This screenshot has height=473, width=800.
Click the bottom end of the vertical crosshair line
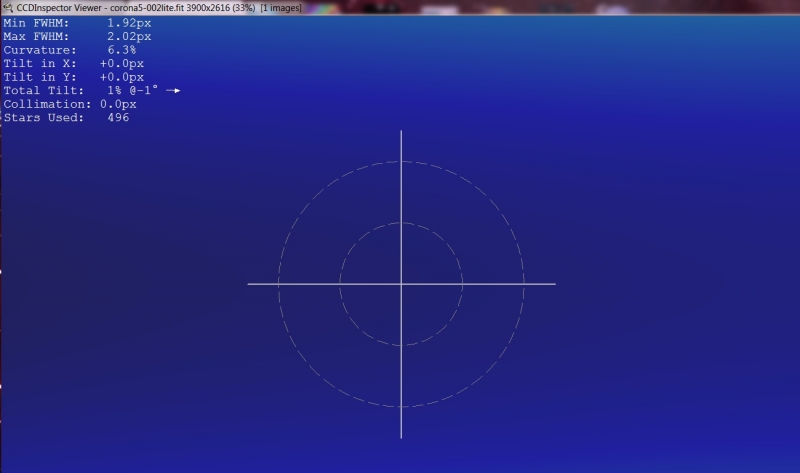pyautogui.click(x=401, y=436)
